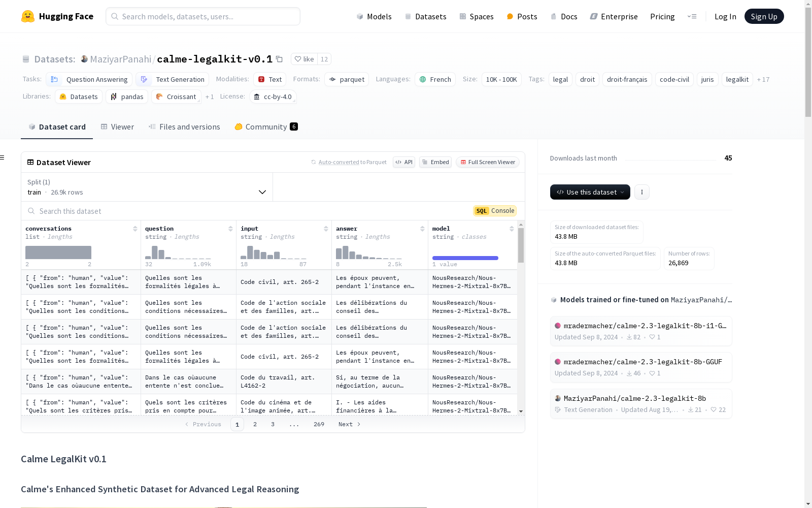Click the Sign Up button
Image resolution: width=812 pixels, height=508 pixels.
764,16
